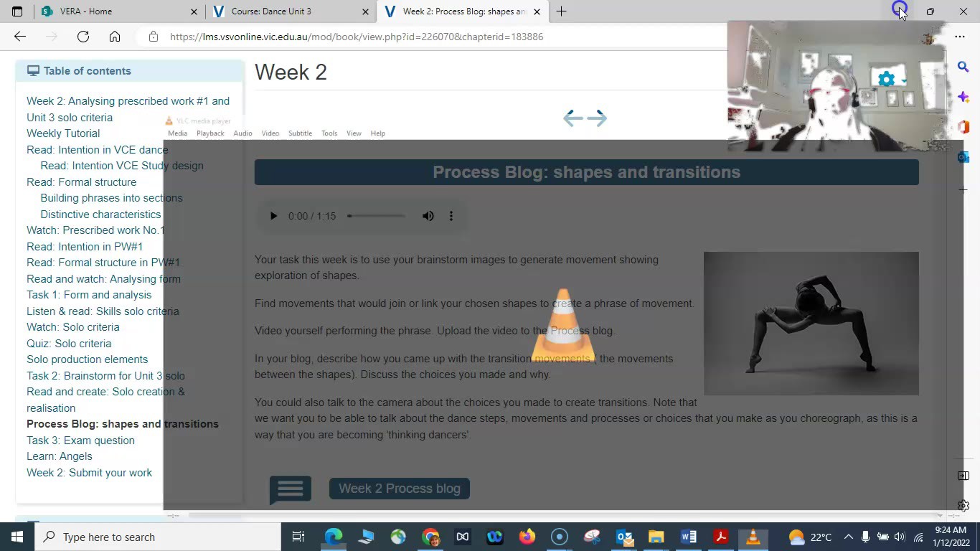Mute the audio player volume
The height and width of the screenshot is (551, 980).
[x=428, y=215]
